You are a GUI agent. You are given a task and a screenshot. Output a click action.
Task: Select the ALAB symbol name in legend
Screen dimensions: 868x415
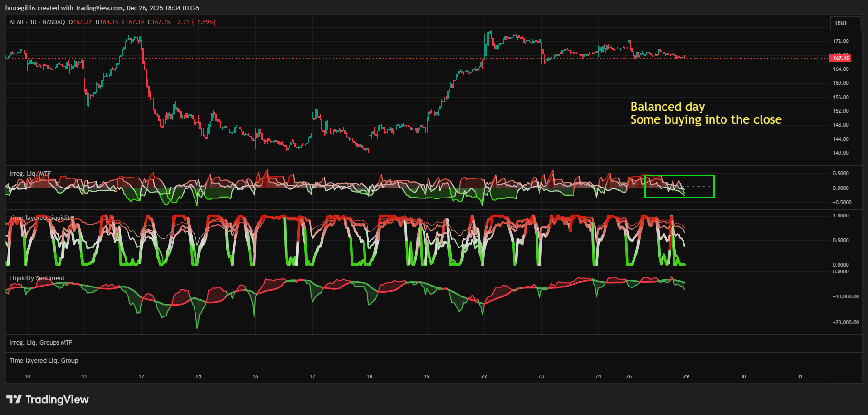click(x=16, y=22)
